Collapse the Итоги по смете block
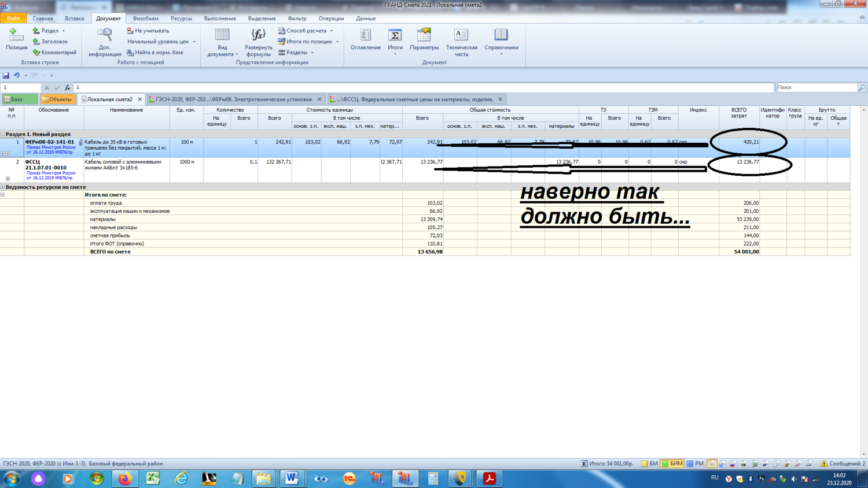Viewport: 868px width, 488px height. click(x=3, y=195)
